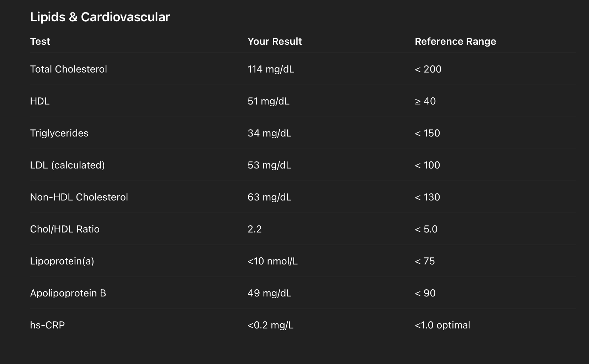Viewport: 589px width, 364px height.
Task: Click the HDL test name
Action: (x=40, y=101)
